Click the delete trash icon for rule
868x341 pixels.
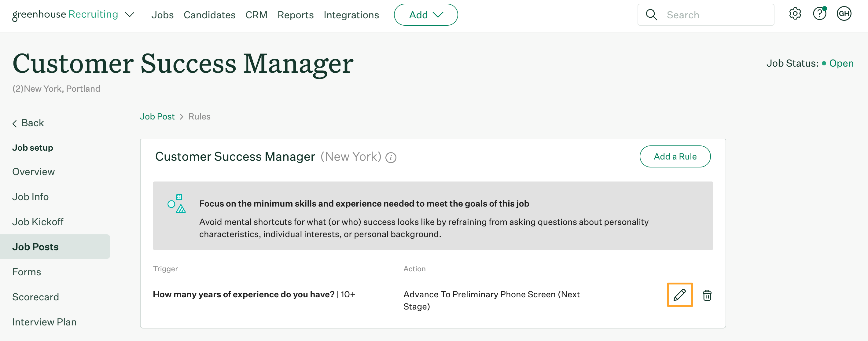tap(707, 295)
